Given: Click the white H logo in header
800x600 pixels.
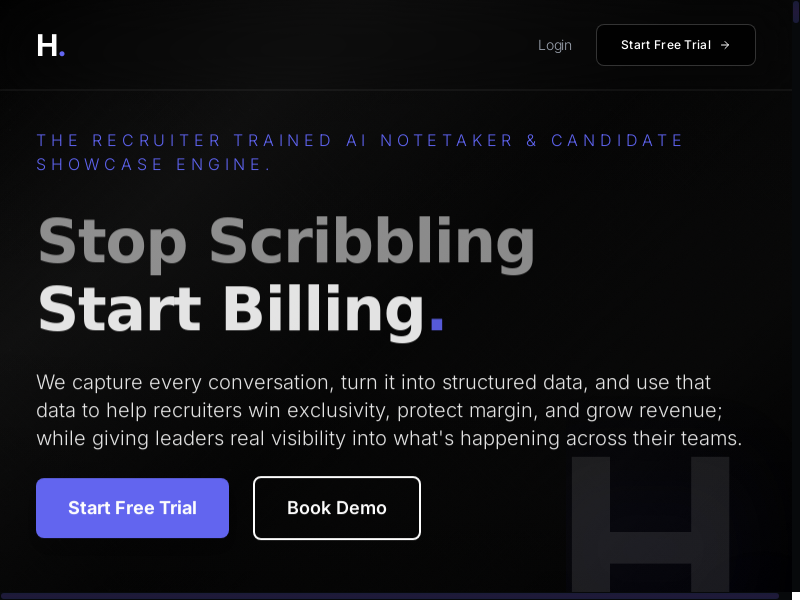Looking at the screenshot, I should 47,45.
